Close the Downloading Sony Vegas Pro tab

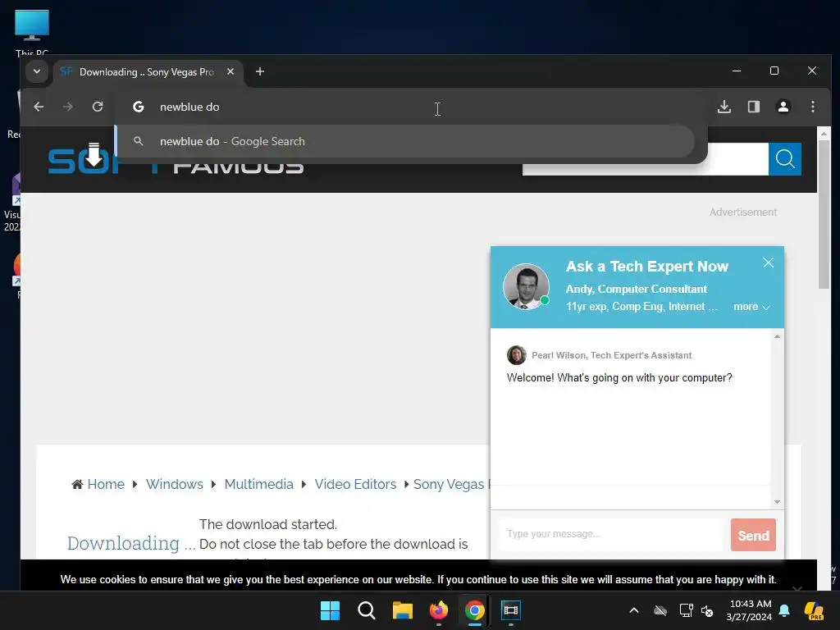tap(231, 71)
